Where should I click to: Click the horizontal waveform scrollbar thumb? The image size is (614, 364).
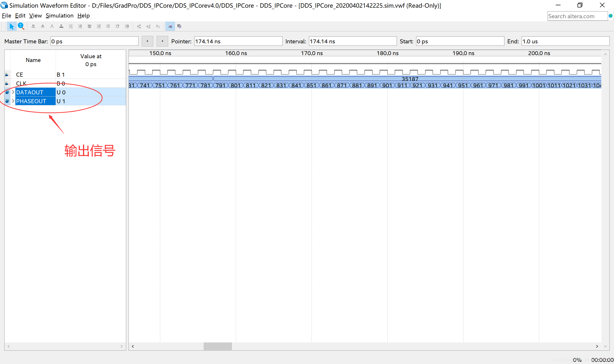(x=218, y=346)
